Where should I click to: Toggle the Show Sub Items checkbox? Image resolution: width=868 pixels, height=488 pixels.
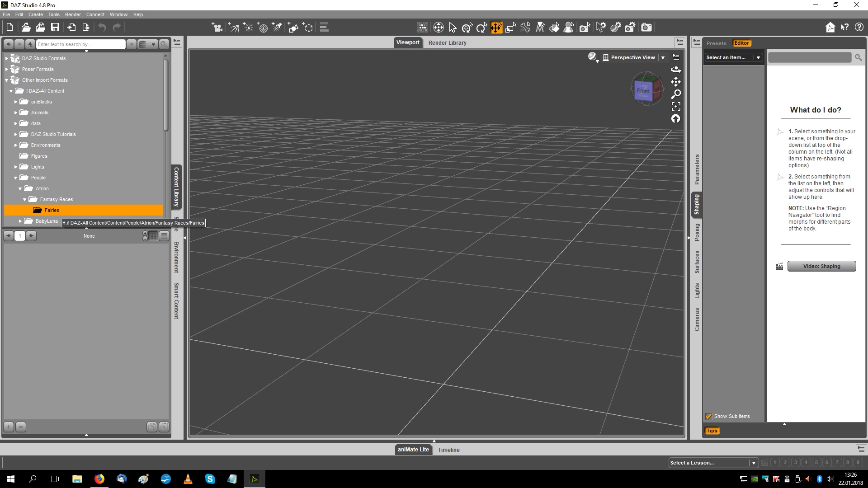(708, 416)
